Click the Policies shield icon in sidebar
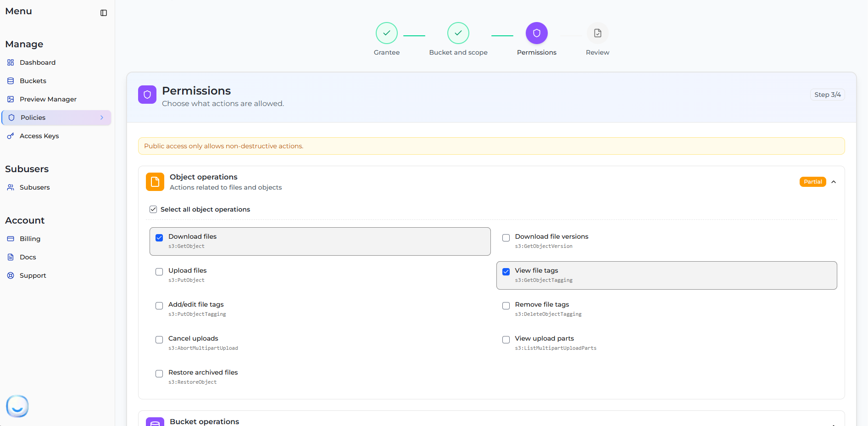Image resolution: width=868 pixels, height=426 pixels. (x=11, y=118)
